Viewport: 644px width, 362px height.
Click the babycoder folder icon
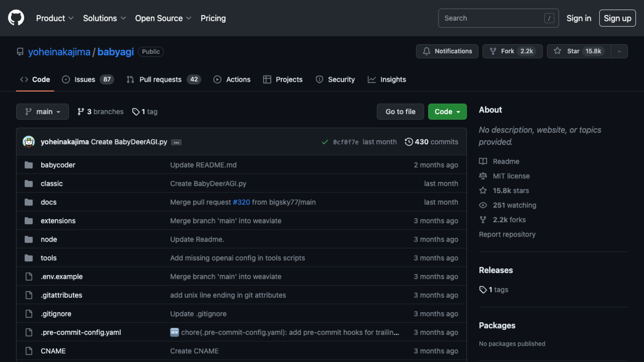point(29,165)
